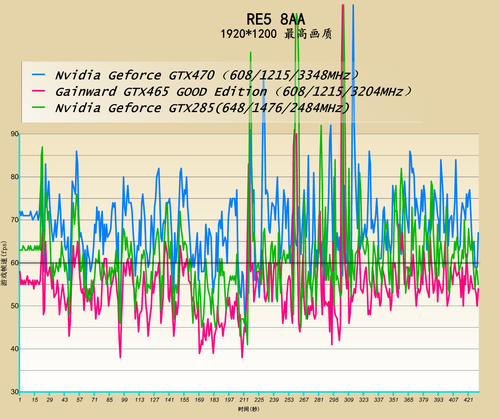500x419 pixels.
Task: Click the blue GTX470 legend color line
Action: tap(38, 74)
